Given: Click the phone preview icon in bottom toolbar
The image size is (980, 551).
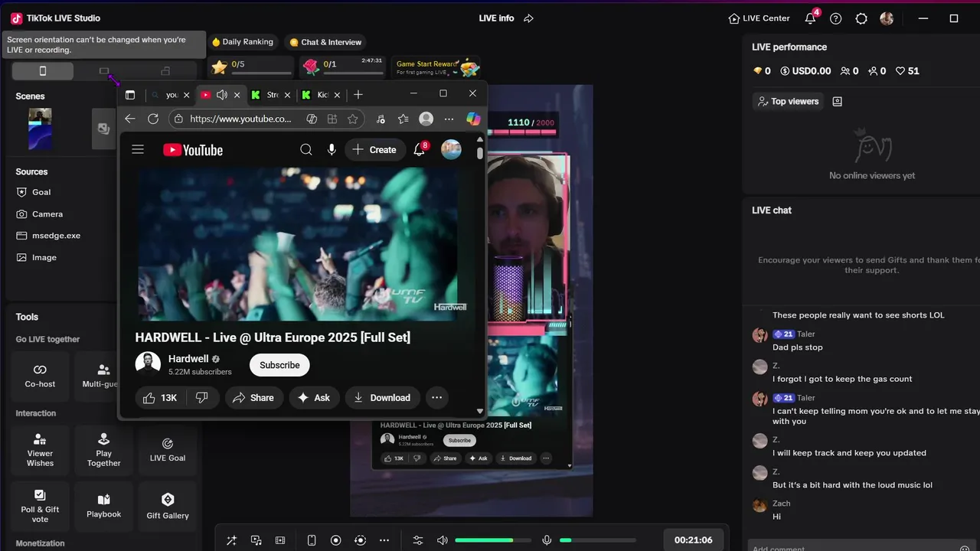Looking at the screenshot, I should click(311, 540).
